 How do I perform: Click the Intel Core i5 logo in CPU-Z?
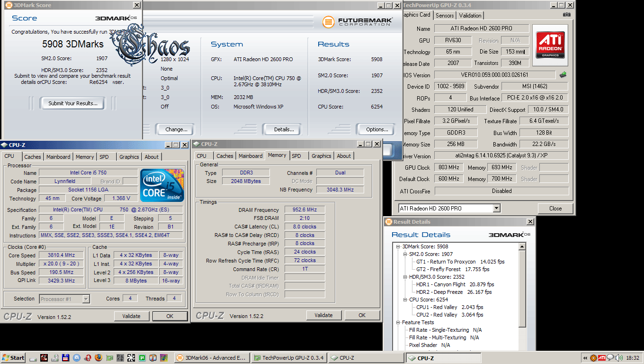[x=162, y=185]
